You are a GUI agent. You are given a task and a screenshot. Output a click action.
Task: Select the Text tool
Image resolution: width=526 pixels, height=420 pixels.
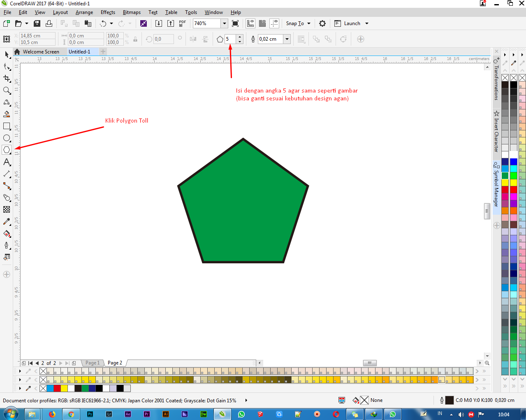coord(7,162)
